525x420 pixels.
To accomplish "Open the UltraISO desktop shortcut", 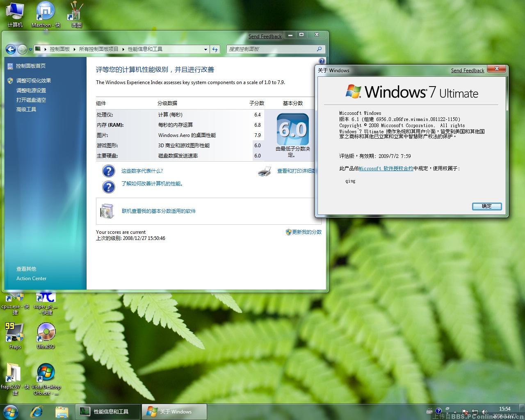I will [x=46, y=333].
